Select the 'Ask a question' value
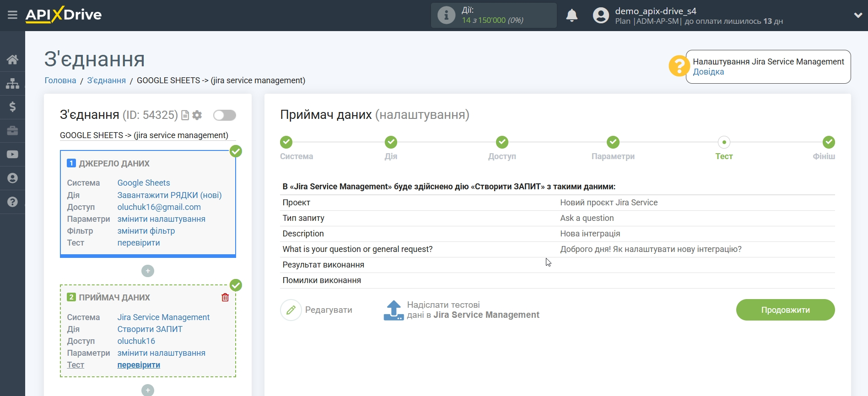The height and width of the screenshot is (396, 868). coord(587,218)
